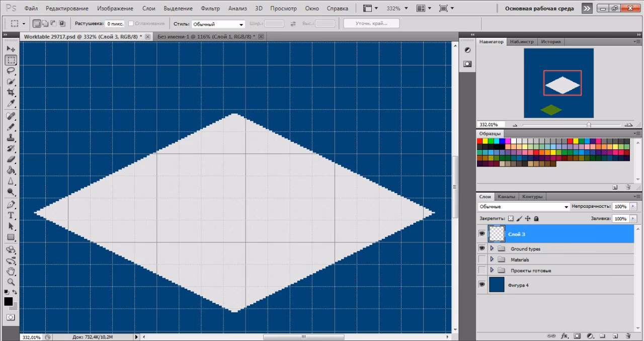Open the Заливка slider arrow
Image resolution: width=644 pixels, height=341 pixels.
point(632,219)
